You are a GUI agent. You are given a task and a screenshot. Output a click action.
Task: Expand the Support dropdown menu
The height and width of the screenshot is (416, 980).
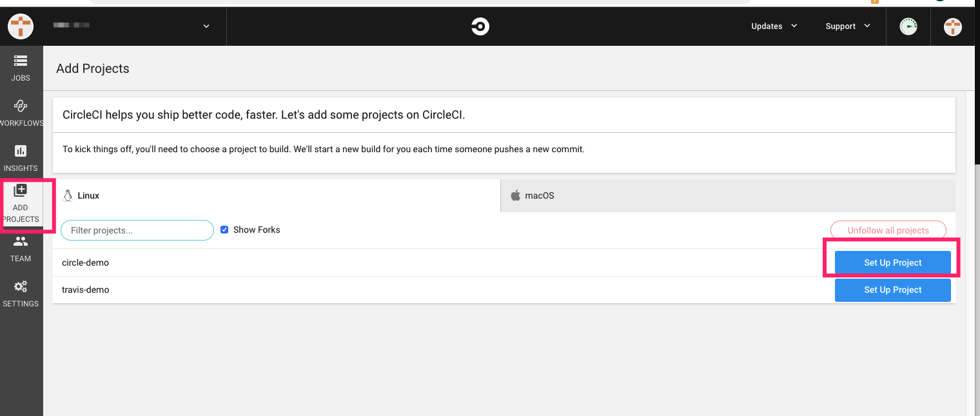click(848, 26)
